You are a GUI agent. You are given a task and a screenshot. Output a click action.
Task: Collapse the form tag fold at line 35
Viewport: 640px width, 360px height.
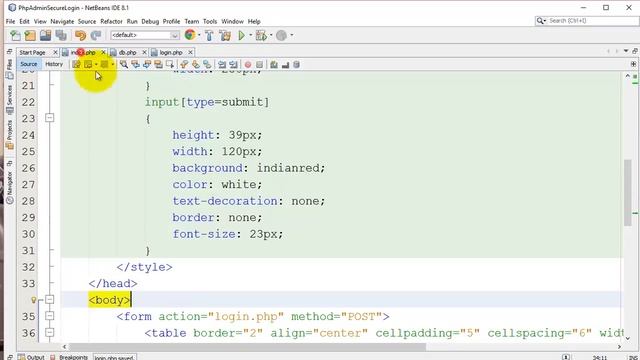tap(49, 316)
